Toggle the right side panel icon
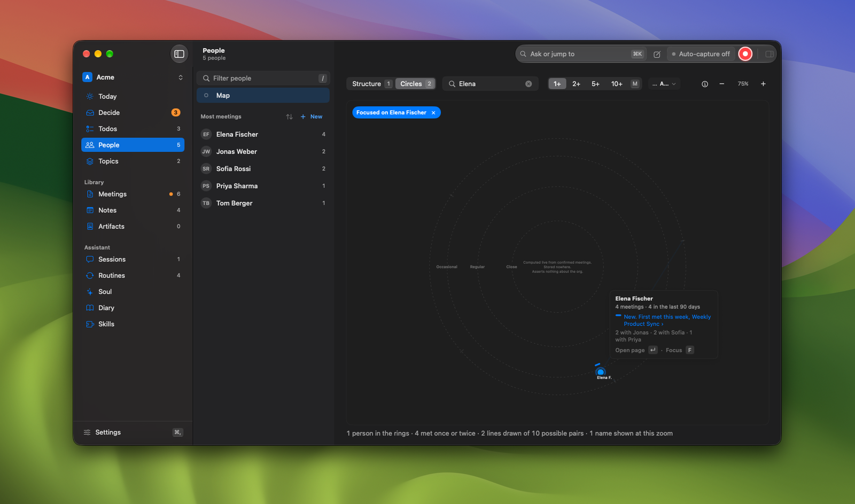Screen dimensions: 855x504 click(x=770, y=54)
